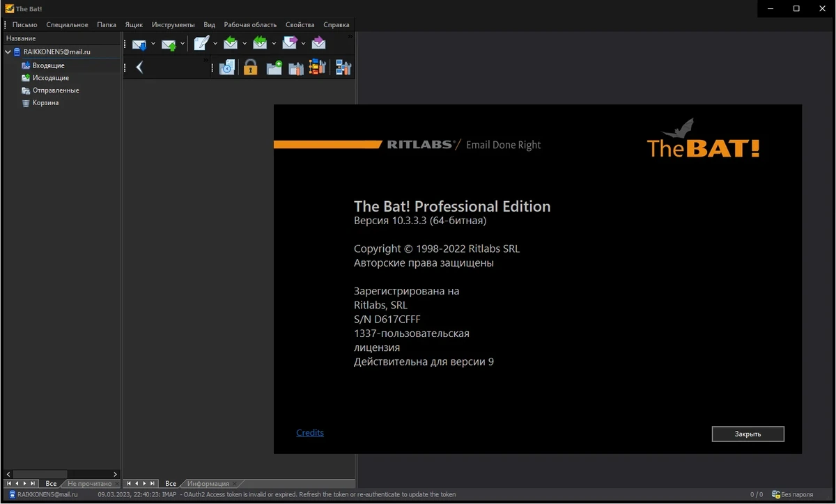Click the folder tree horizontal scrollbar thumb
This screenshot has width=836, height=504.
40,474
